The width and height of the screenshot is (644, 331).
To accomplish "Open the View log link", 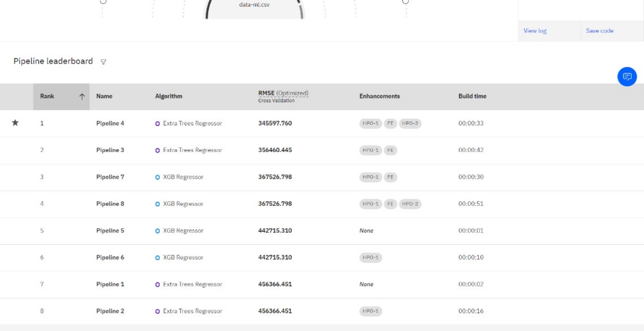I will pyautogui.click(x=535, y=31).
